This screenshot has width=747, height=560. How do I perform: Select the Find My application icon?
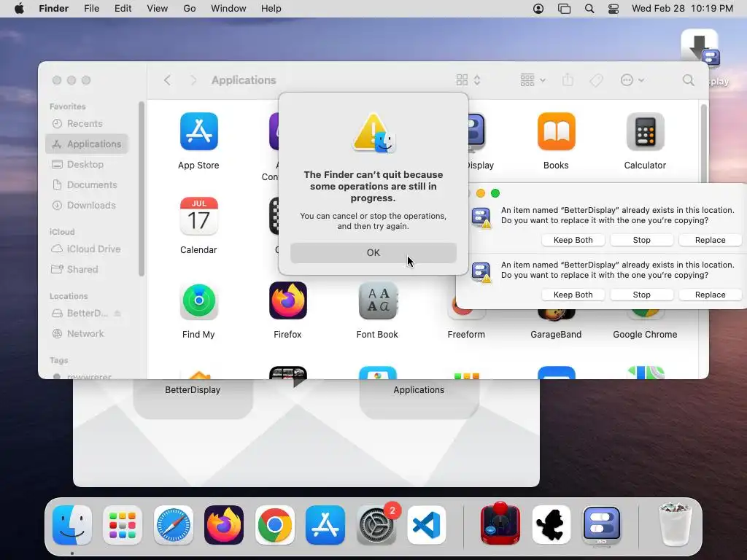[198, 301]
